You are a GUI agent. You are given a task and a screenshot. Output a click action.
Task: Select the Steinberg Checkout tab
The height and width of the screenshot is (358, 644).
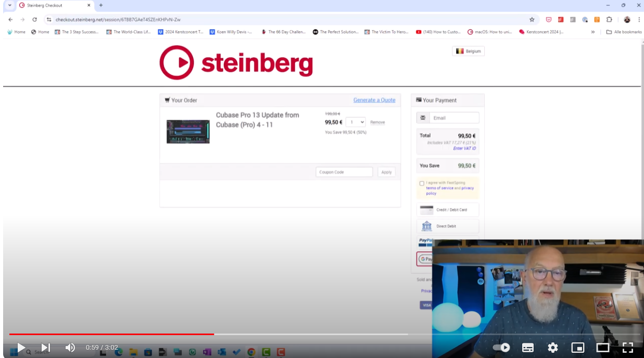[55, 5]
